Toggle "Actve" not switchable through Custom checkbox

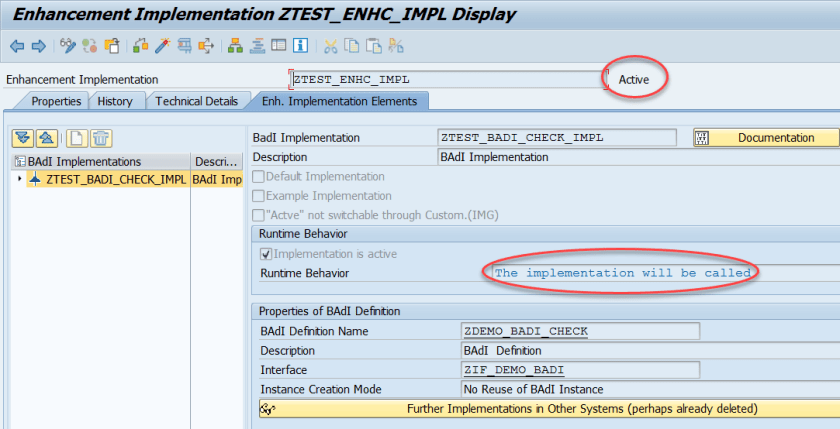tap(258, 215)
